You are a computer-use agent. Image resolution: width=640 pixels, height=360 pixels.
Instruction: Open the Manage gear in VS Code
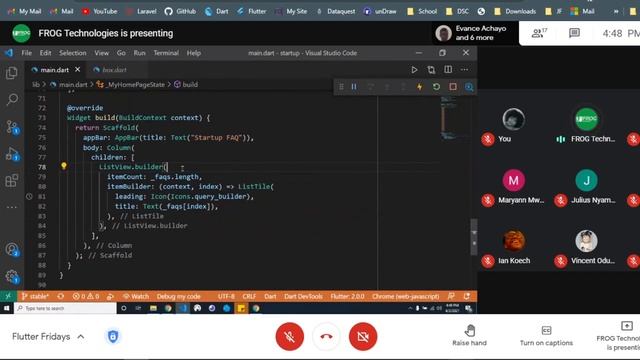(12, 277)
